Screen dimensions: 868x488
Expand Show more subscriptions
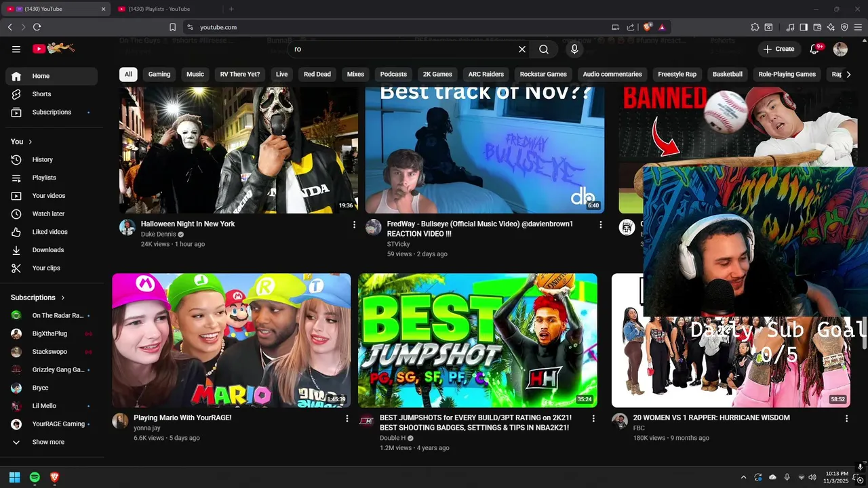52,442
